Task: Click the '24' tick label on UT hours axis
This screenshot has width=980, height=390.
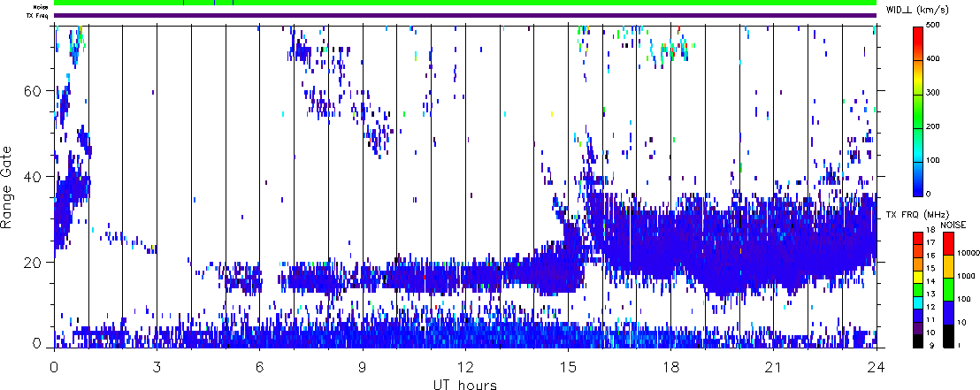Action: click(877, 368)
